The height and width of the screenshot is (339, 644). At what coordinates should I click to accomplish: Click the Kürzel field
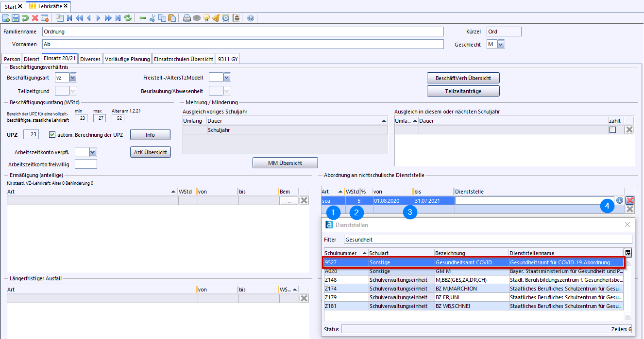coord(504,32)
